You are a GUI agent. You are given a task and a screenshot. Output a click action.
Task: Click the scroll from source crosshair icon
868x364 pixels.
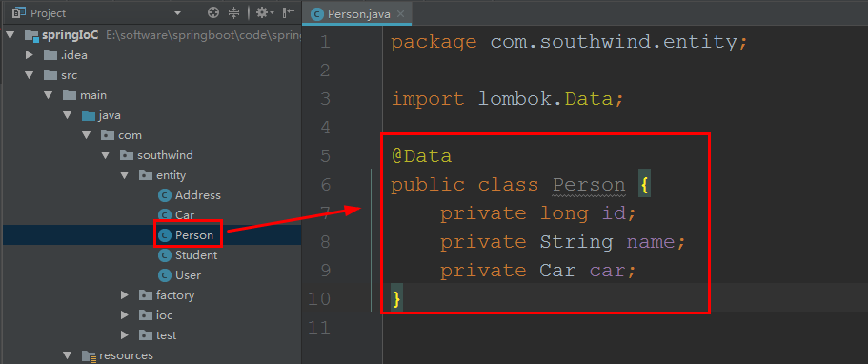pos(213,12)
